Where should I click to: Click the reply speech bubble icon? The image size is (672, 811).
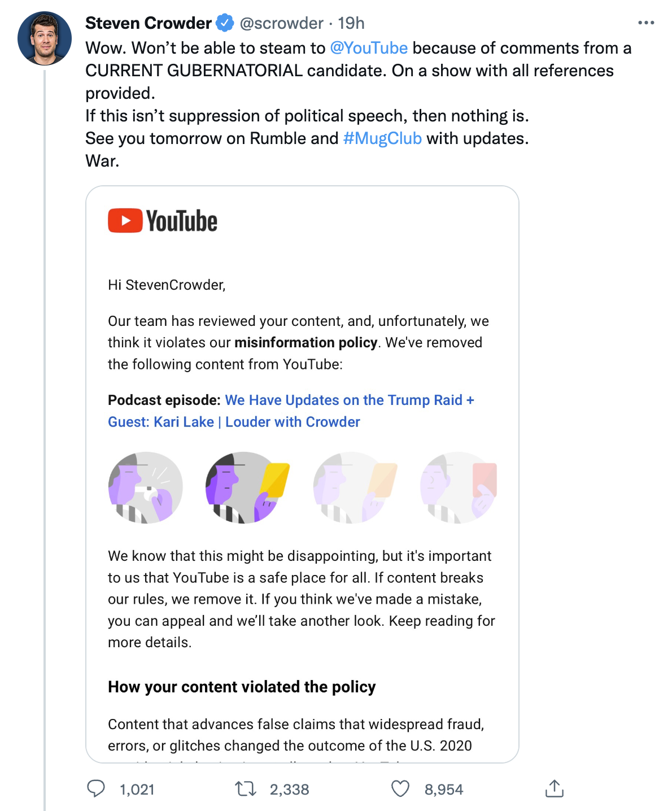pyautogui.click(x=96, y=788)
